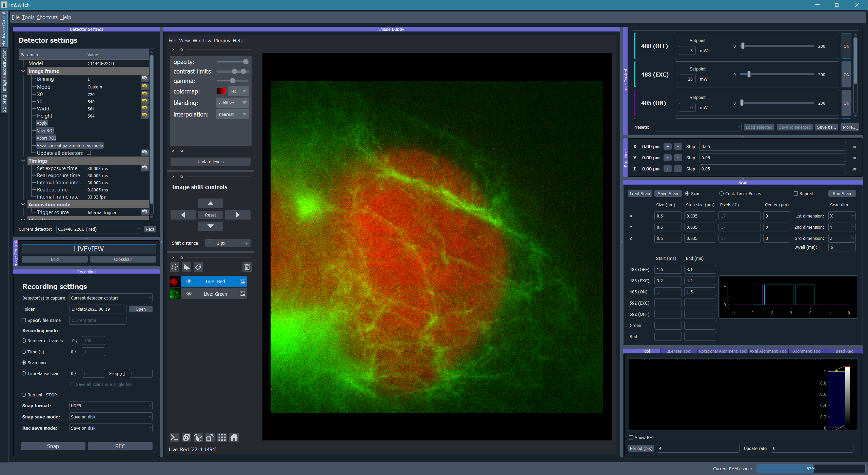Add a new shapes layer
The height and width of the screenshot is (475, 868).
[186, 267]
